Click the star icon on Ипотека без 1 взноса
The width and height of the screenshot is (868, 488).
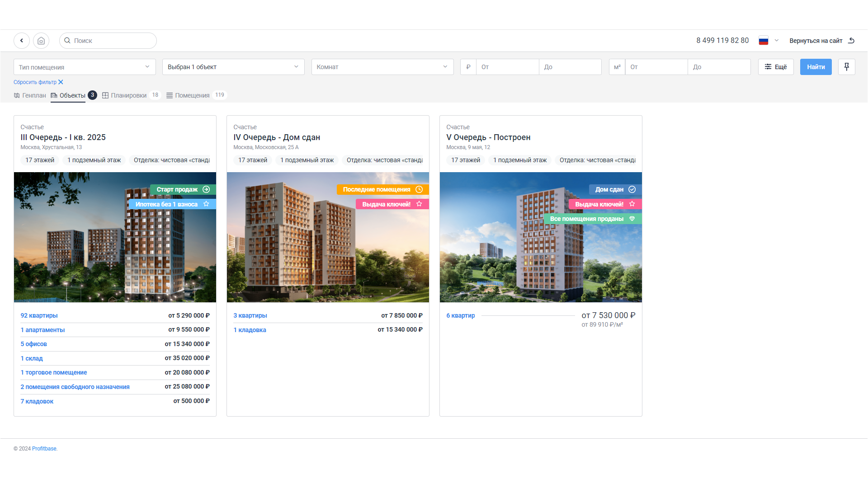[206, 204]
